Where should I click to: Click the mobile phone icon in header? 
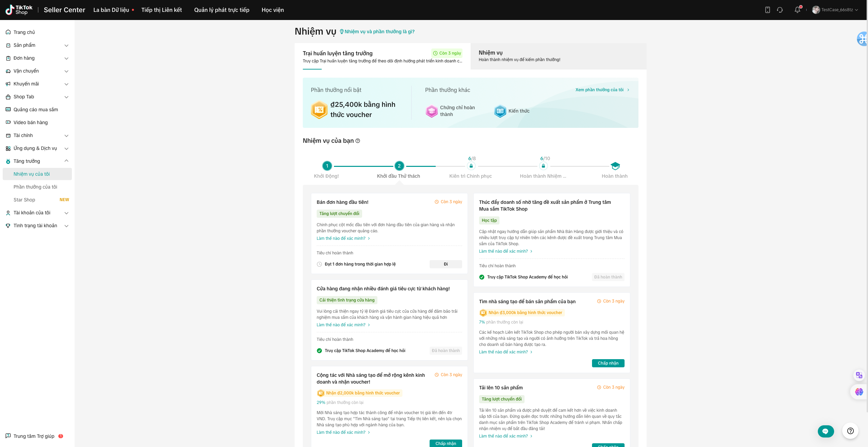768,10
